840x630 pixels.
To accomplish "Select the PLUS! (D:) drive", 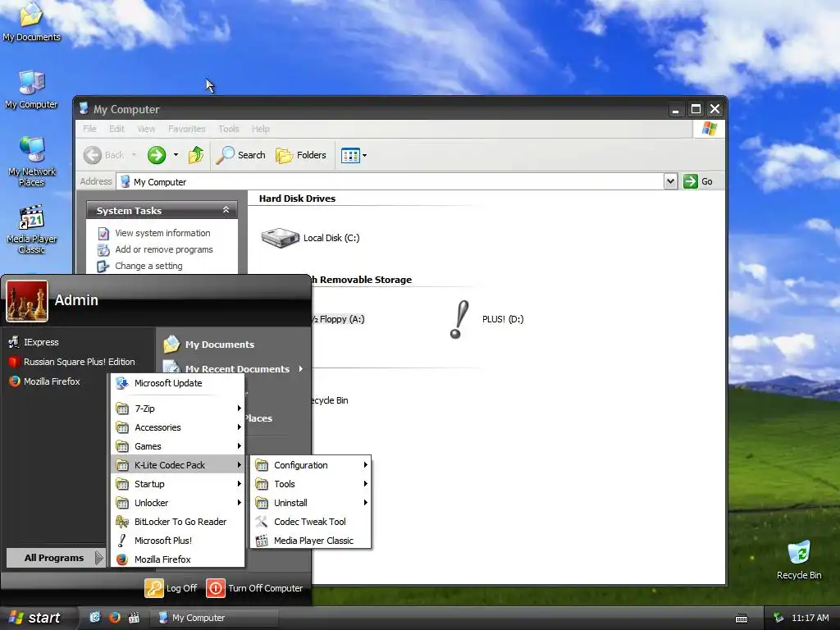I will click(x=486, y=319).
